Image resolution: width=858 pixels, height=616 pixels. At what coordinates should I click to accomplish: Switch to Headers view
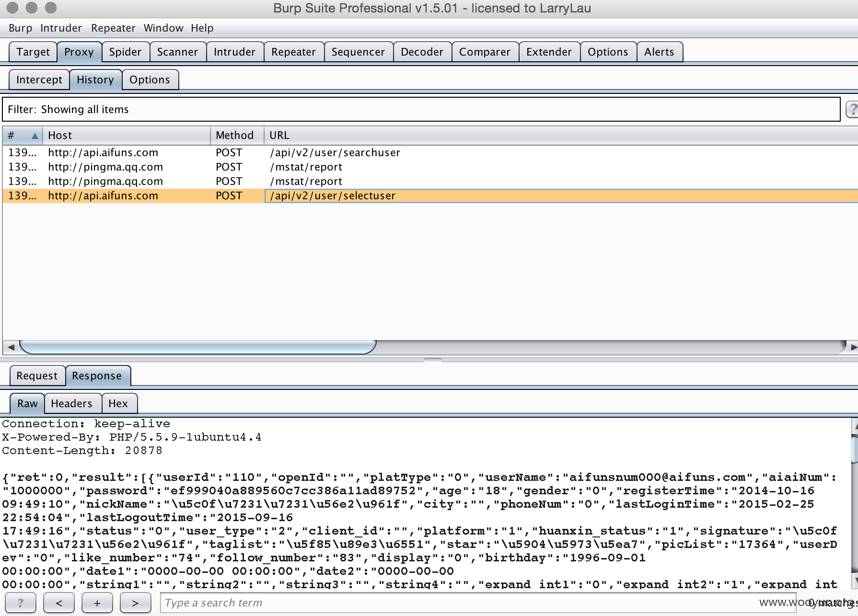[71, 403]
